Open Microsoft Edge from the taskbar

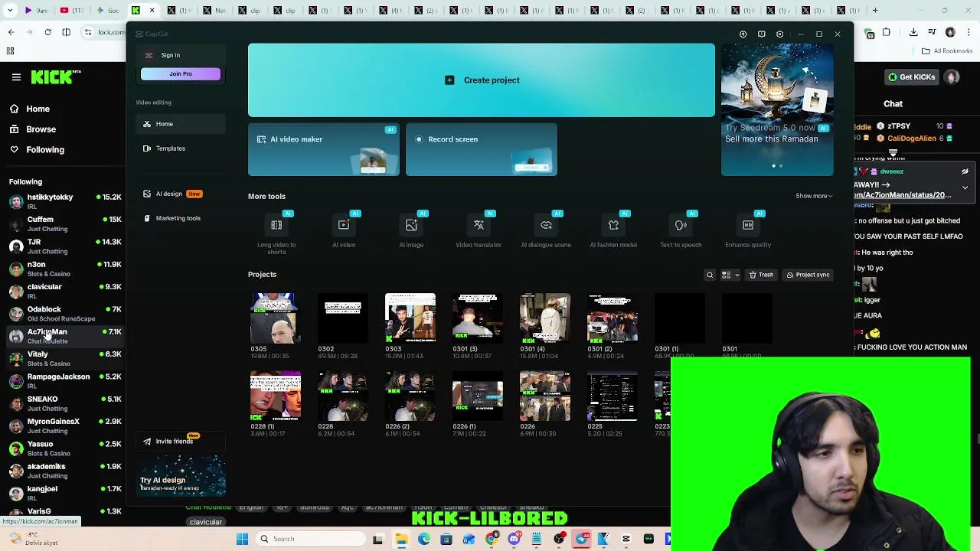(423, 539)
